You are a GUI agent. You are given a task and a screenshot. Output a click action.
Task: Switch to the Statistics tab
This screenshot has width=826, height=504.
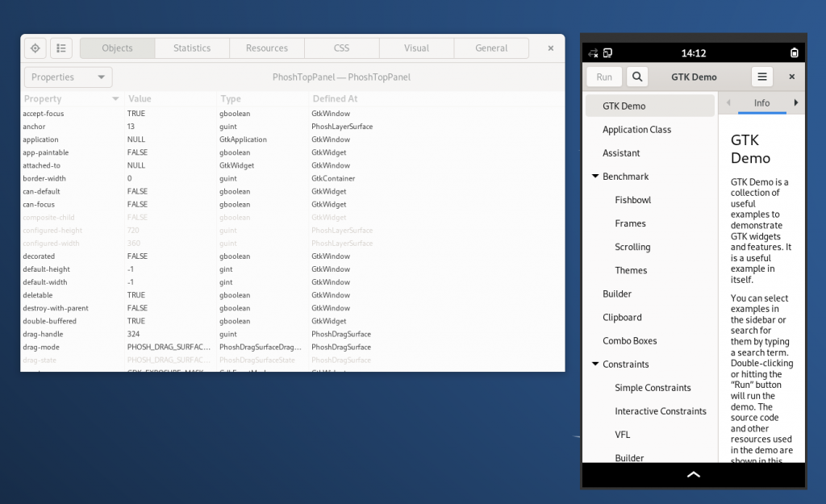coord(192,48)
